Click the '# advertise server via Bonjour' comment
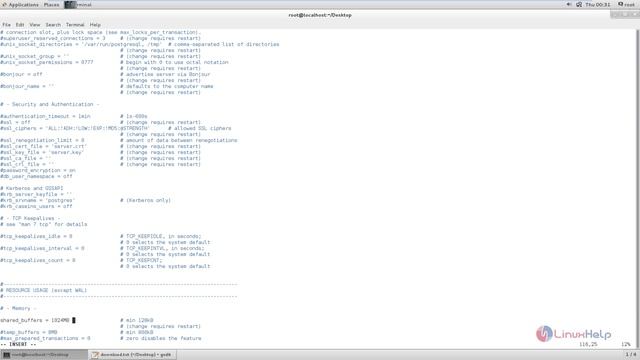 165,74
